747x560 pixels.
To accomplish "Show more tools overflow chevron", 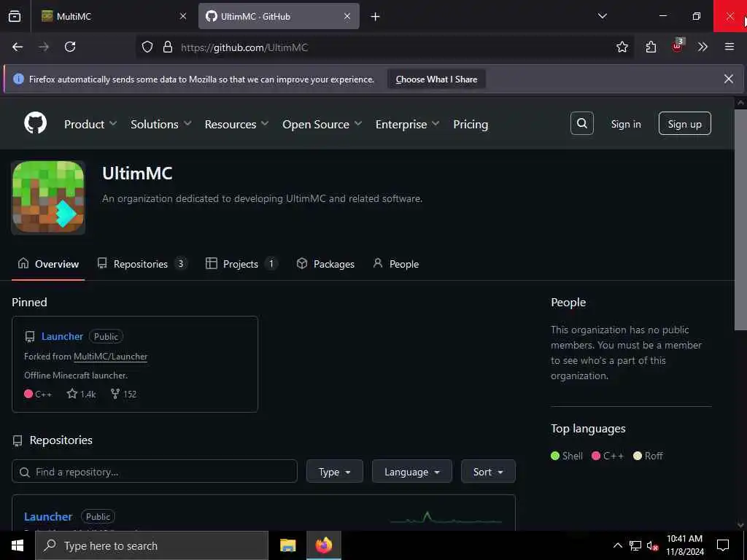I will coord(703,47).
